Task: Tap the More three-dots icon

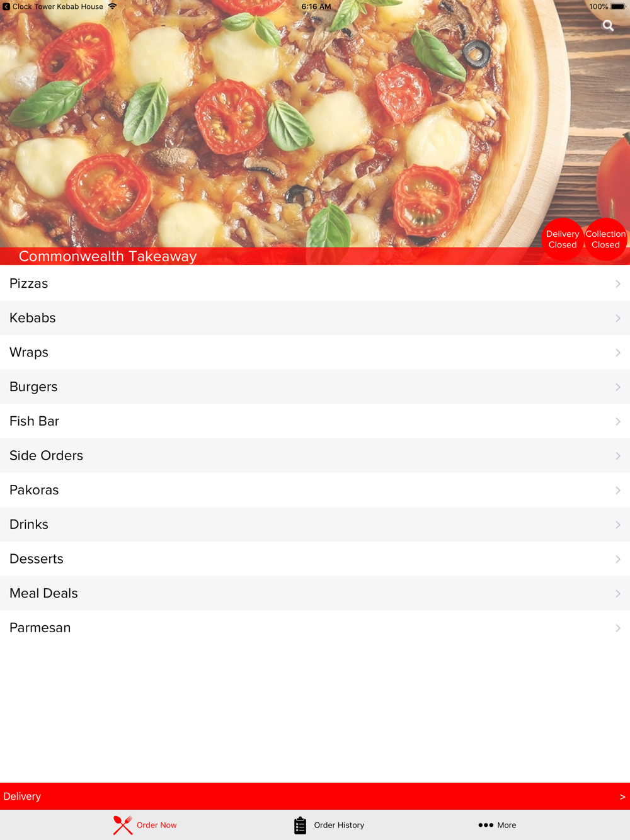Action: point(486,825)
